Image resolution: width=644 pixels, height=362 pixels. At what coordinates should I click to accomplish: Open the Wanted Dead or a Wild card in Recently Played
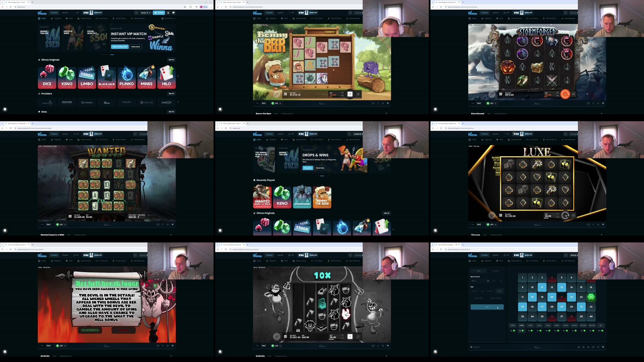point(262,197)
